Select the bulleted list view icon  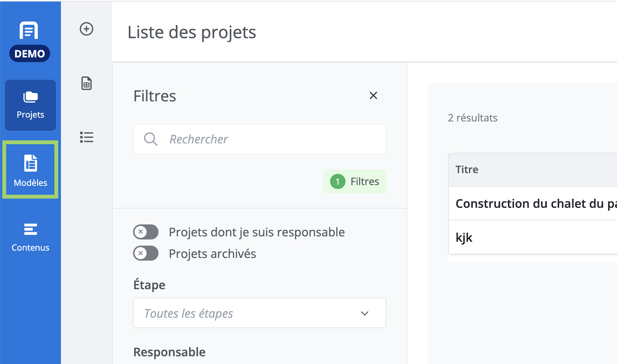[x=86, y=137]
